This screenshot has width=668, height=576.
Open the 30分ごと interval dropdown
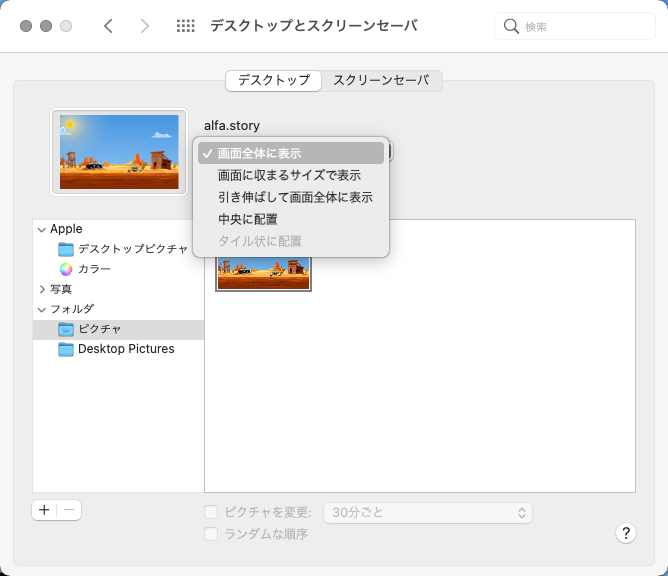point(427,512)
